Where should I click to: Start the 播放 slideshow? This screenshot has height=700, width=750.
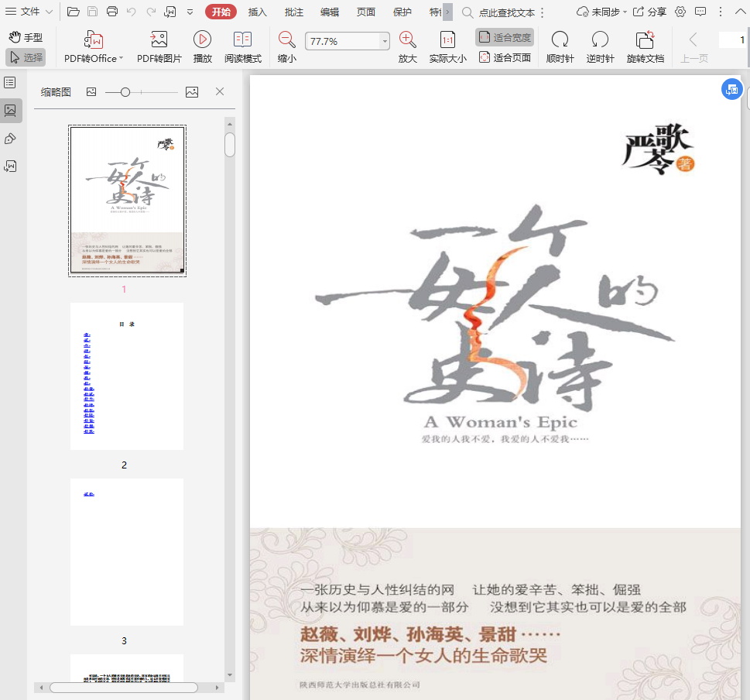[202, 47]
